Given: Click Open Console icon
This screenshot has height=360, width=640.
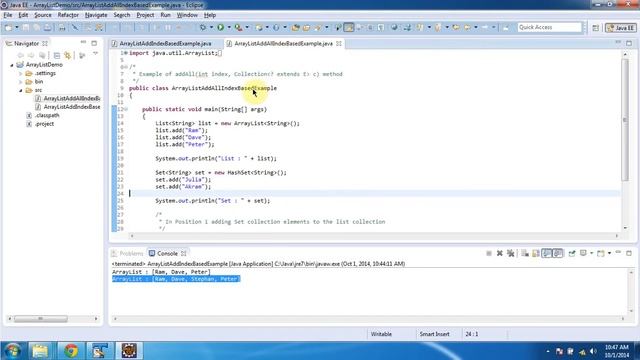Looking at the screenshot, I should point(601,253).
